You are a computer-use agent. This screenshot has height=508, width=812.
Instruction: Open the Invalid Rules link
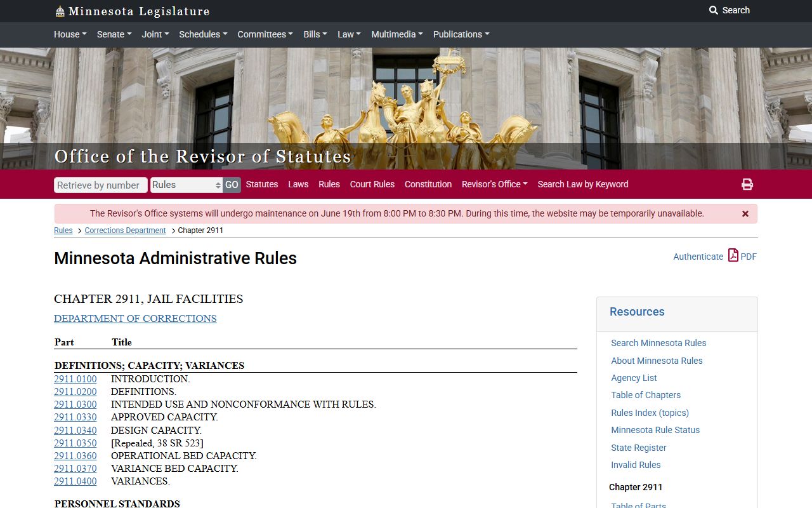coord(636,465)
